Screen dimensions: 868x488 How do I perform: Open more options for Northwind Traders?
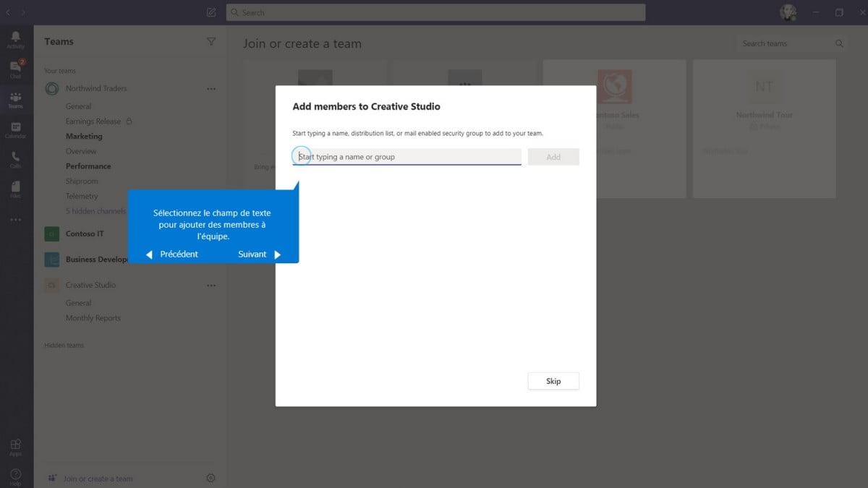[211, 89]
